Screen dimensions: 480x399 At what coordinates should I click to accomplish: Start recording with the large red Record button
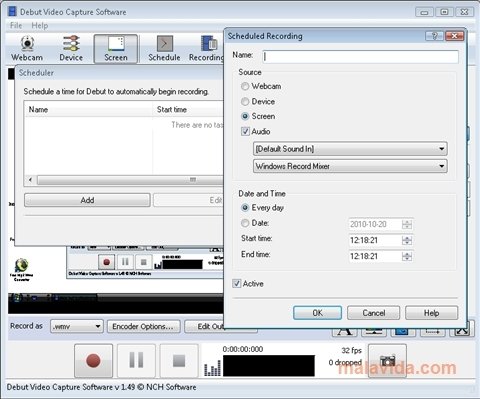[x=93, y=361]
